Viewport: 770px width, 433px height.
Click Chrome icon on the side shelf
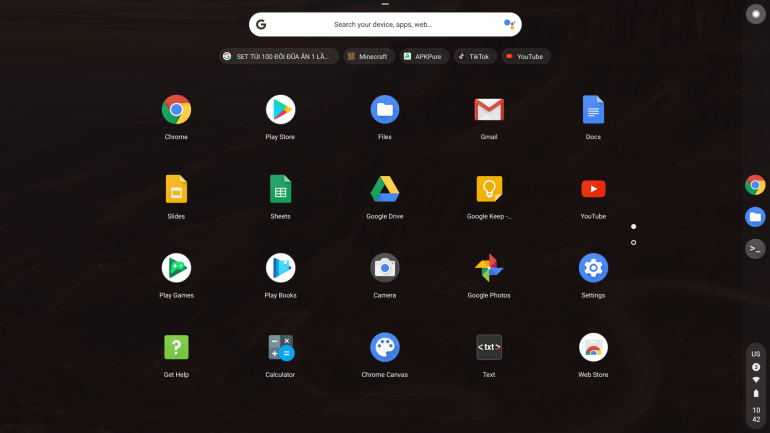[x=755, y=185]
